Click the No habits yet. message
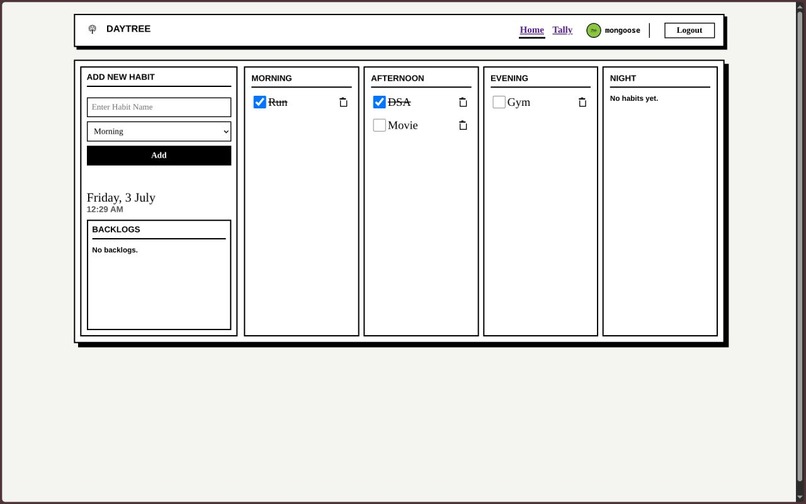Screen dimensions: 806x504 coord(634,98)
